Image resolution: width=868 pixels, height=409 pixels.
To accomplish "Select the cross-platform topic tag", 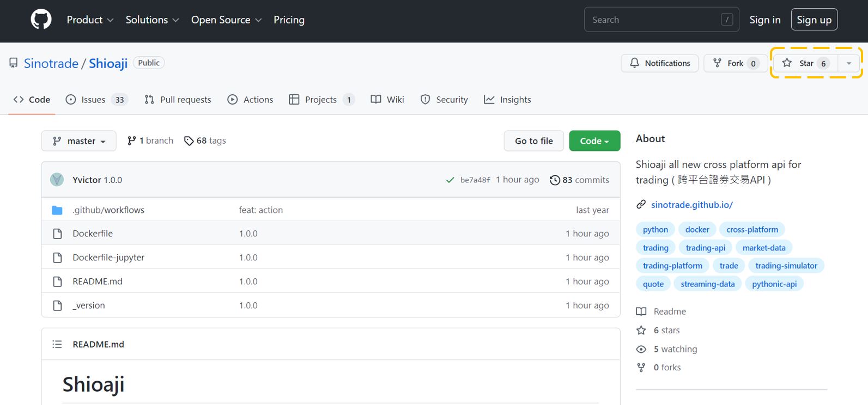I will coord(752,230).
